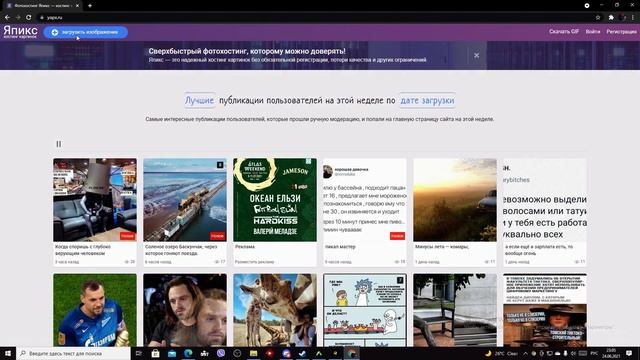Bookmark the page with the star icon

[x=598, y=18]
